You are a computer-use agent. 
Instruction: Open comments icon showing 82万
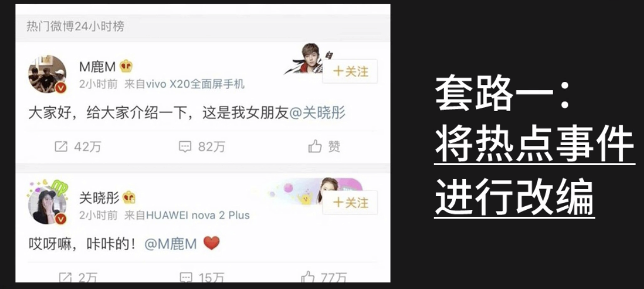(185, 147)
